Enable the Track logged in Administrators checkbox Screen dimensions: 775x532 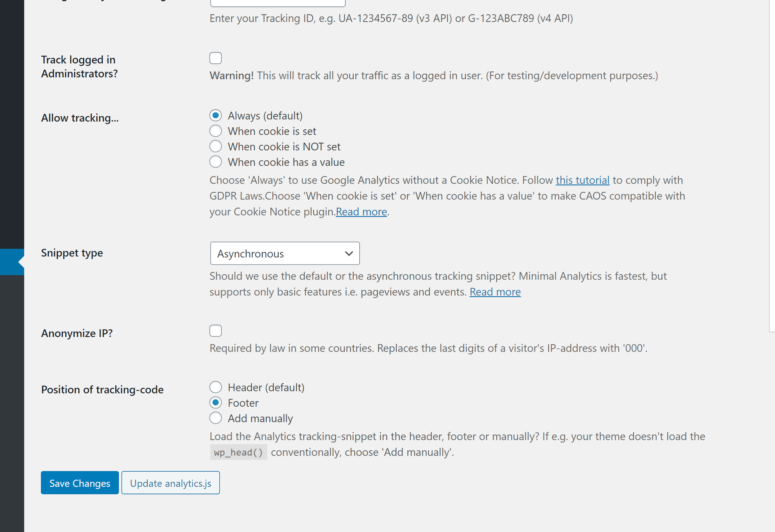tap(215, 58)
